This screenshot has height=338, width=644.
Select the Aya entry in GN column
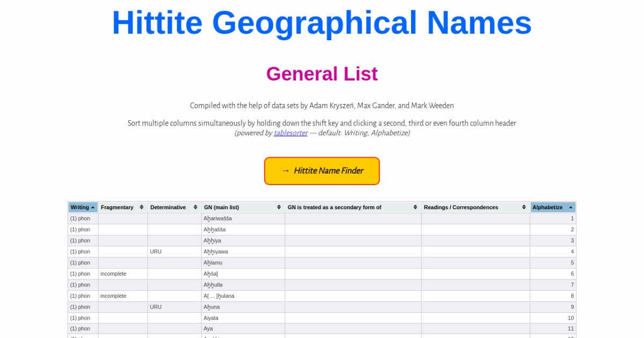click(x=208, y=329)
